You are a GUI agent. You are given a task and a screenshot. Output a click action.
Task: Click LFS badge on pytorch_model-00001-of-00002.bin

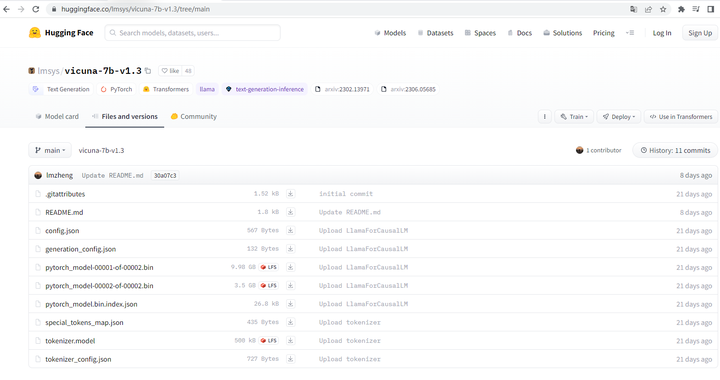(x=269, y=267)
